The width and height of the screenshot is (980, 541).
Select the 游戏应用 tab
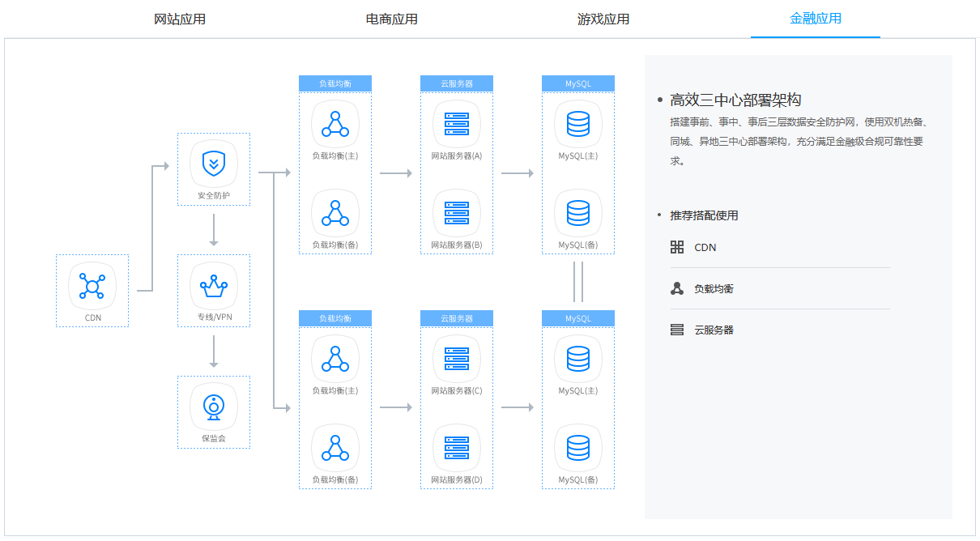tap(603, 18)
